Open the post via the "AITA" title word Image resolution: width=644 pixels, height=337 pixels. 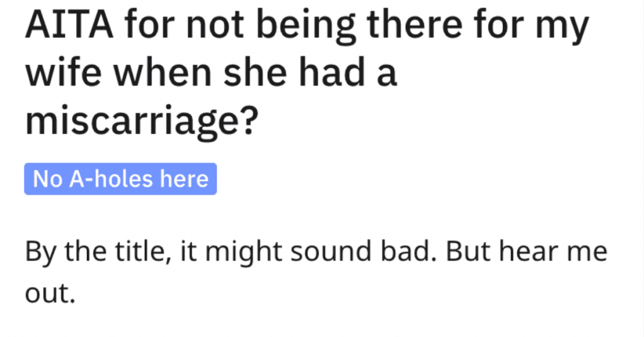coord(69,25)
